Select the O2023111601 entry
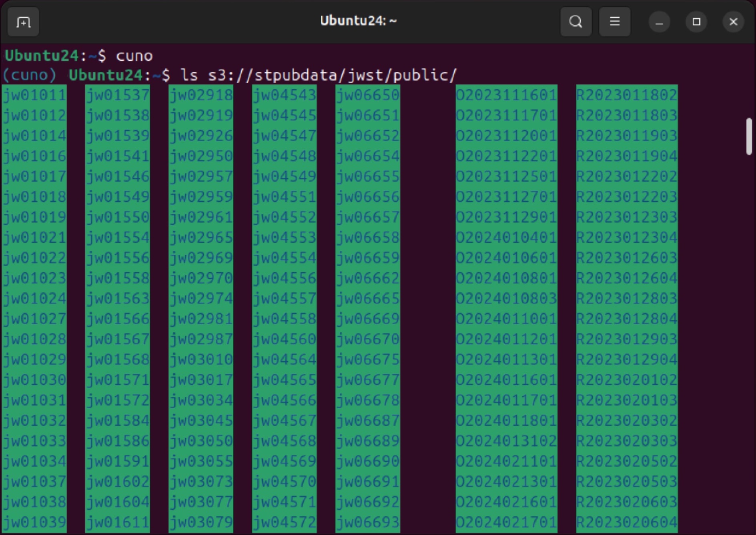Viewport: 756px width, 535px height. click(x=506, y=95)
